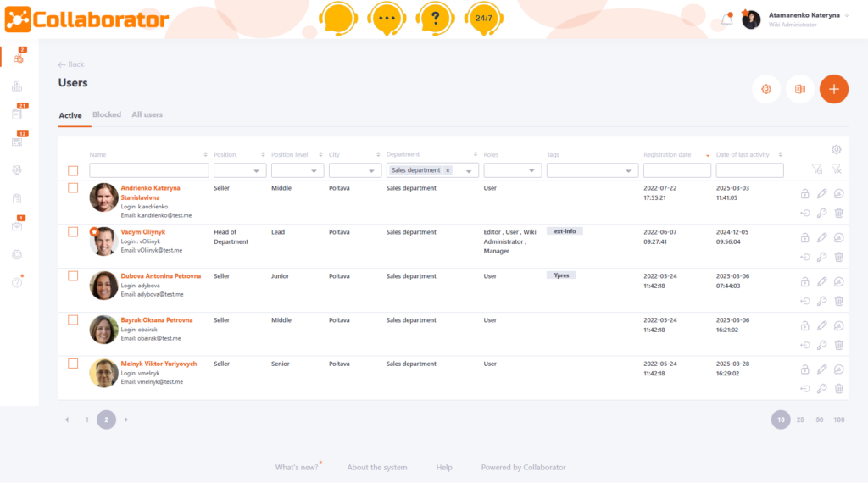Click the Date of last activity filter field

coord(749,170)
